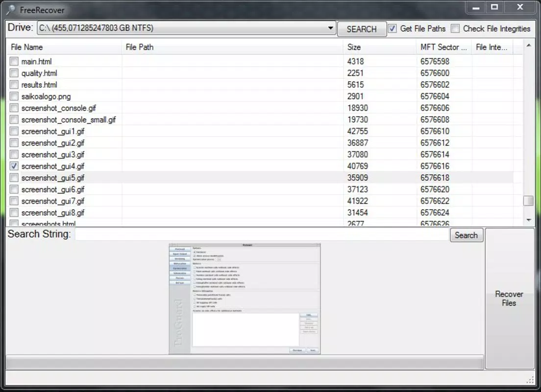This screenshot has width=541, height=392.
Task: Select the screenshot_console.gif file name
Action: point(59,108)
